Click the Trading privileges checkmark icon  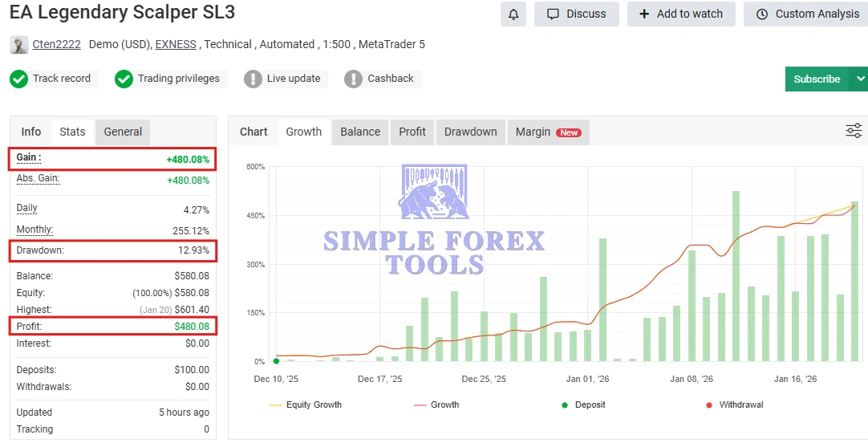coord(124,79)
